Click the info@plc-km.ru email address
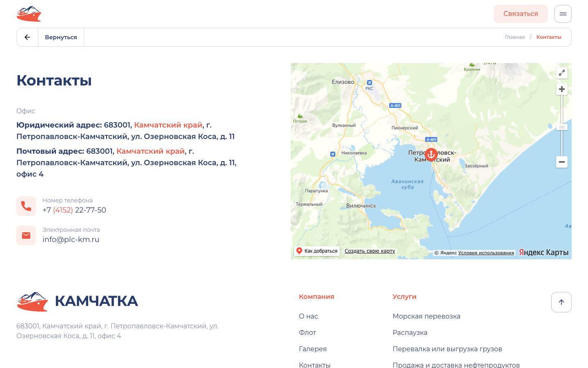 [71, 240]
